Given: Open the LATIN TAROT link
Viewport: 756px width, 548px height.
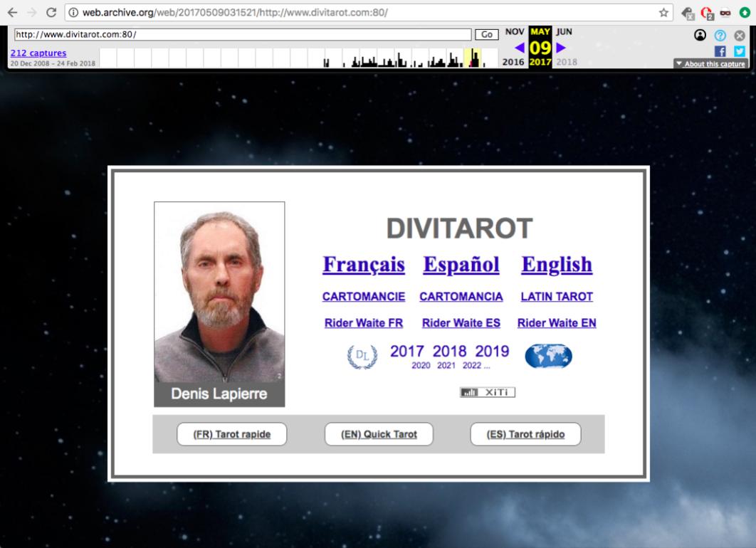Looking at the screenshot, I should 557,297.
